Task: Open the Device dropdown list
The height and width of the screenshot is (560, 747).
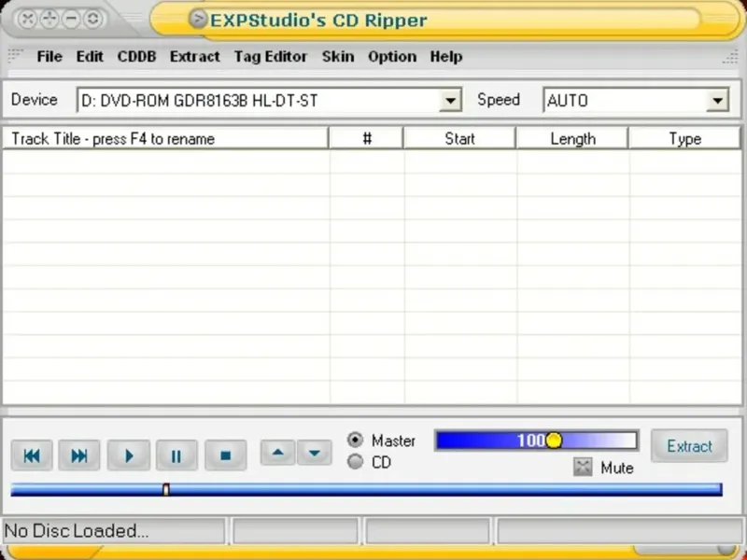Action: coord(450,101)
